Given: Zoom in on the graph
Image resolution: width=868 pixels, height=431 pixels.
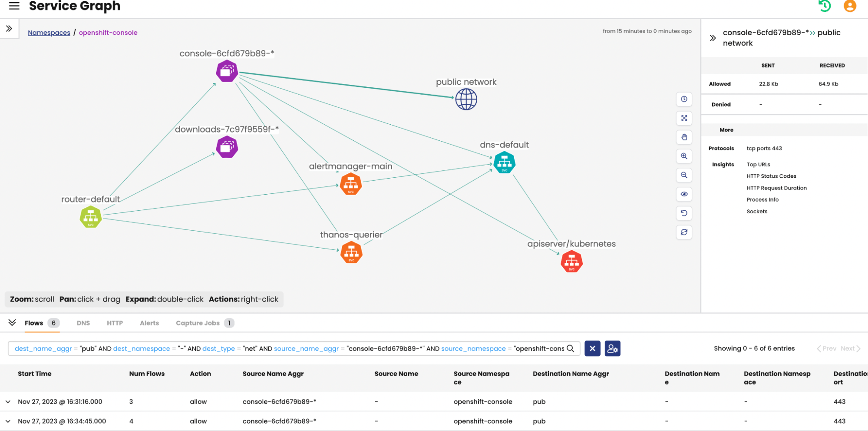Looking at the screenshot, I should (x=684, y=156).
